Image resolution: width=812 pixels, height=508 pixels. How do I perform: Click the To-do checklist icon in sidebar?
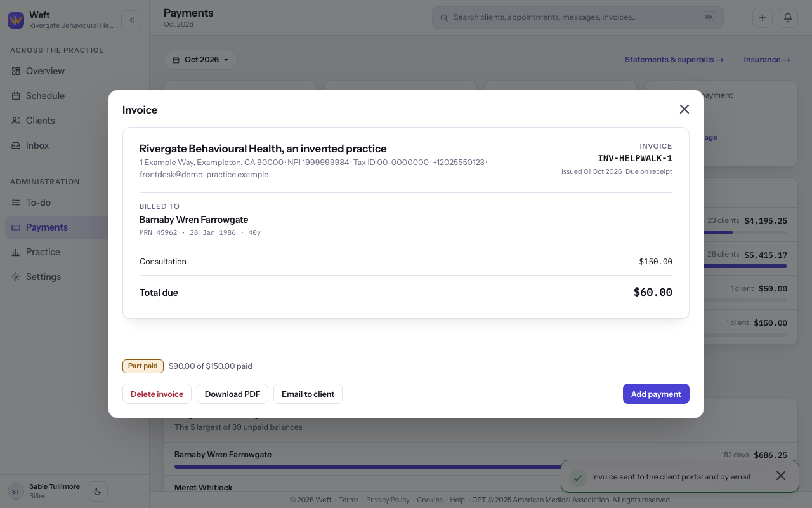pos(16,203)
